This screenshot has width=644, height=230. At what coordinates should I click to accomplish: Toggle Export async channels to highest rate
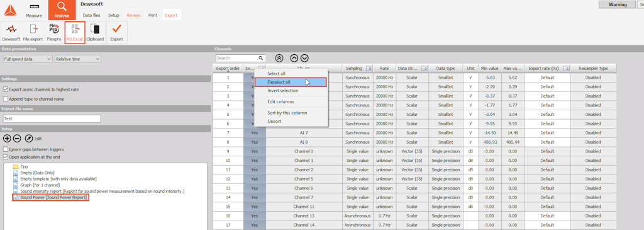tap(5, 89)
